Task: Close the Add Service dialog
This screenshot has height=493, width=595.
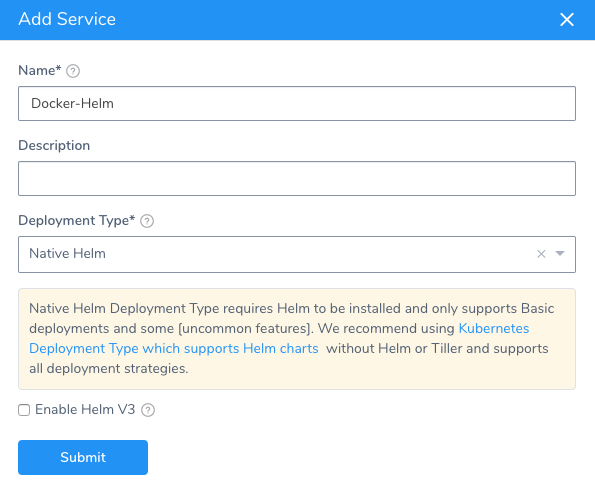Action: click(567, 19)
